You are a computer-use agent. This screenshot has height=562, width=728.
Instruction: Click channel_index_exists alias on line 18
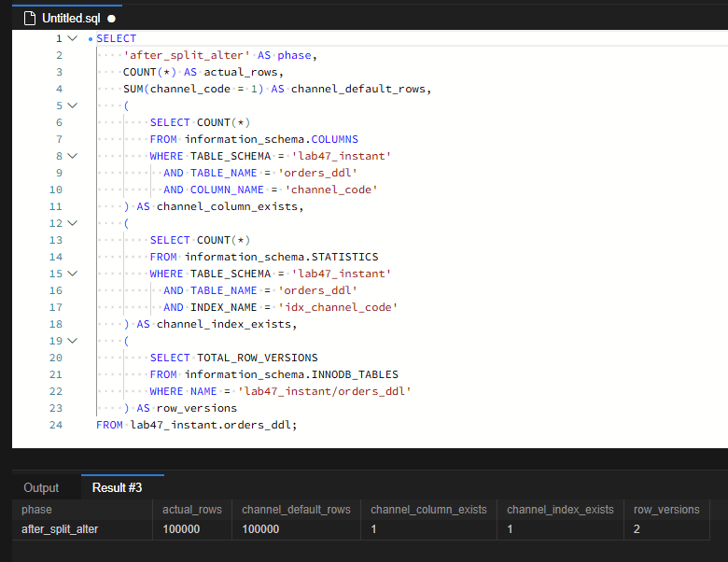224,324
